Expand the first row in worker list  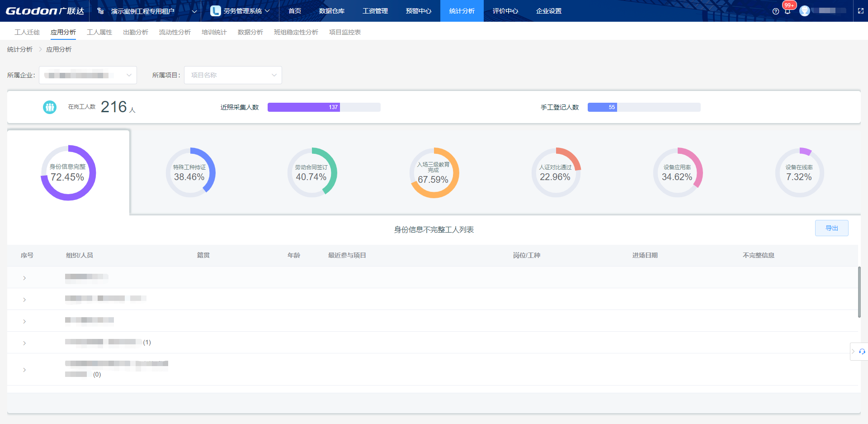[x=24, y=278]
